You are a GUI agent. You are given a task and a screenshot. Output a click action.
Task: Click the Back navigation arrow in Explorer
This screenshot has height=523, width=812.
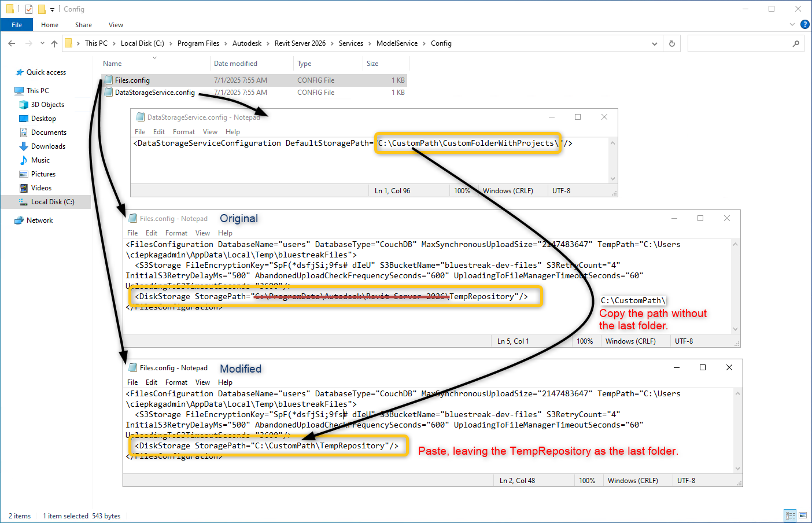pos(12,43)
